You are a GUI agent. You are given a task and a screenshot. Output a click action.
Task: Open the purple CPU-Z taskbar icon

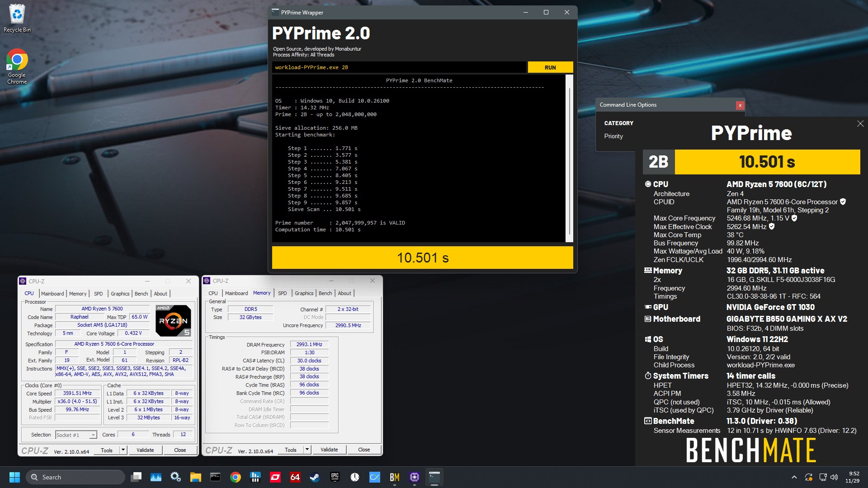(x=415, y=477)
